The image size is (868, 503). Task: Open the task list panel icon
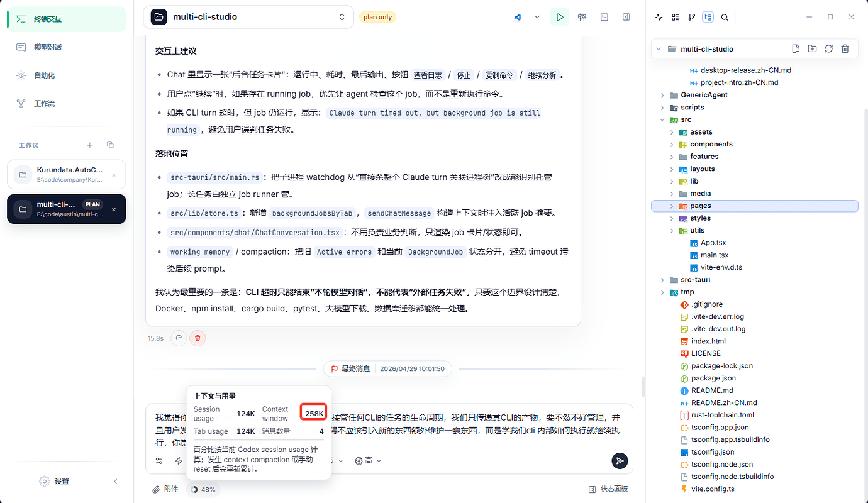(675, 18)
